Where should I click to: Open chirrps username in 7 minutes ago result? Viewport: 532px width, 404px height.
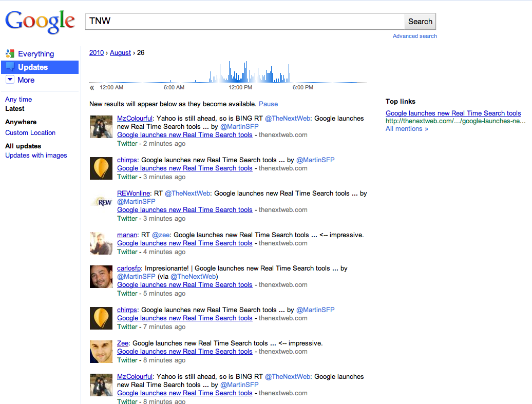127,310
